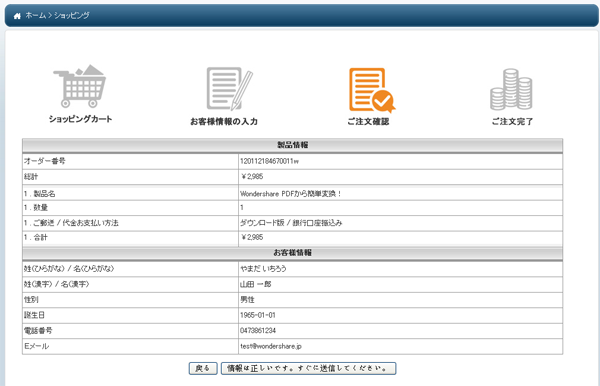Click the 1. 数量 label cell
600x386 pixels.
pyautogui.click(x=130, y=208)
